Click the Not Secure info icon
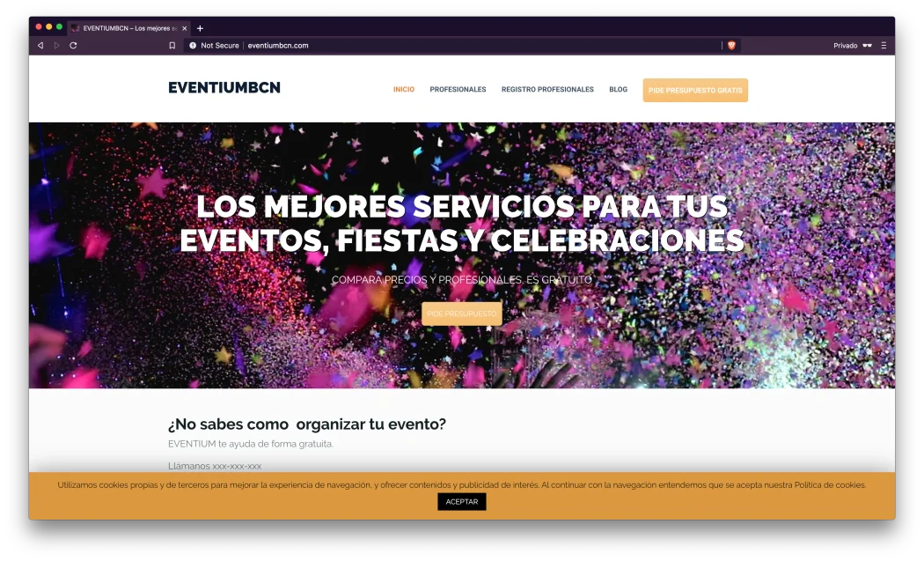Screen dimensions: 924x561 tap(192, 45)
